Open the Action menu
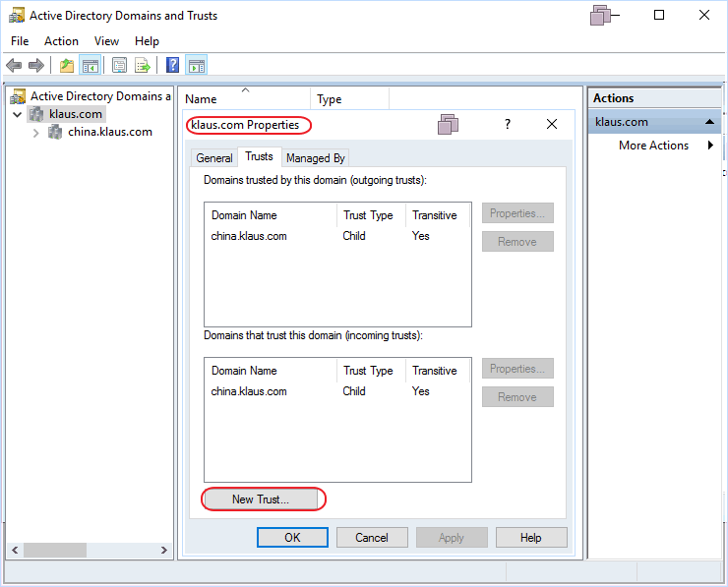The width and height of the screenshot is (728, 587). [61, 41]
